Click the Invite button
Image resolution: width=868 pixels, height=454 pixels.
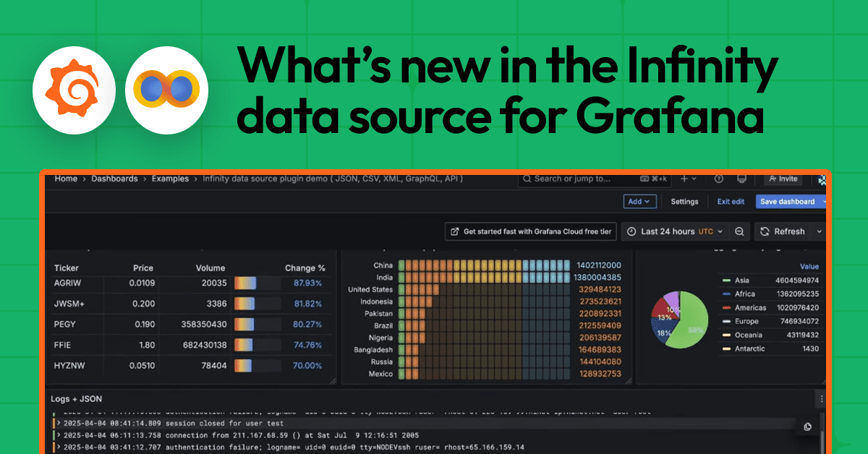783,179
